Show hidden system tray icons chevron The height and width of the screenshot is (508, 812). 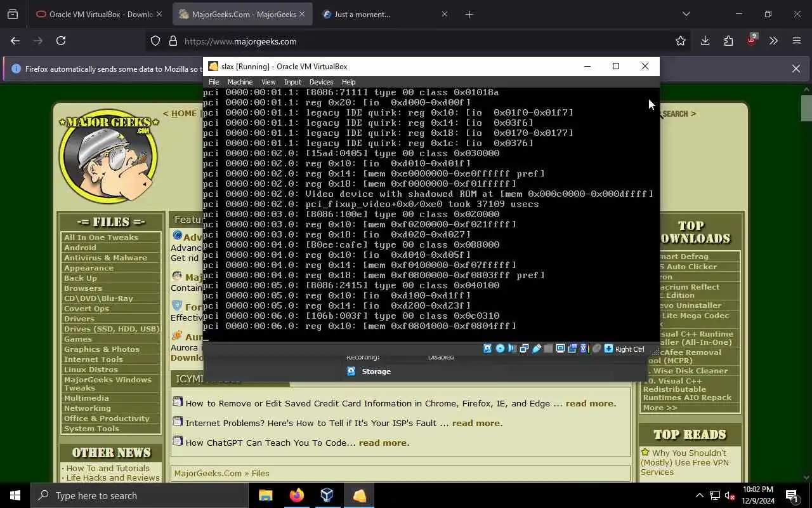(699, 495)
